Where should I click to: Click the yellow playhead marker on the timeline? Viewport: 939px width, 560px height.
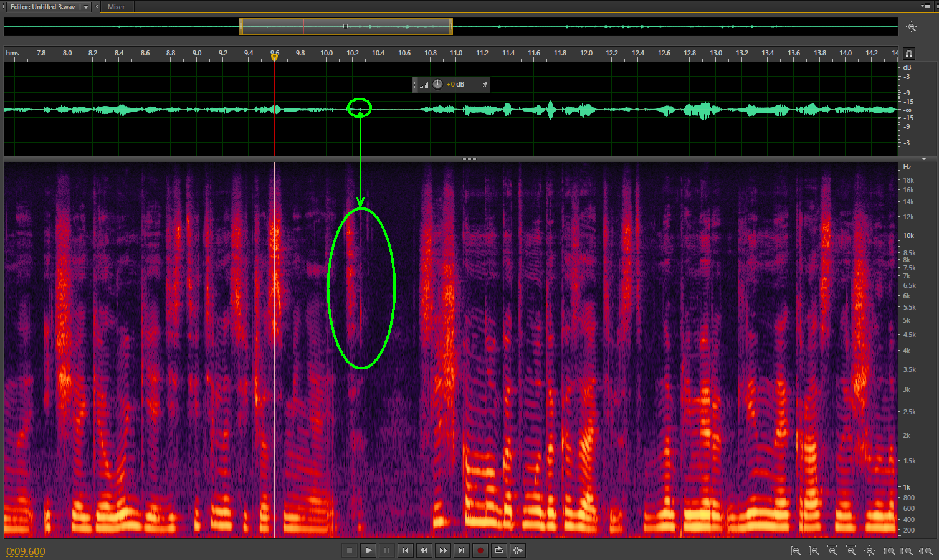274,57
